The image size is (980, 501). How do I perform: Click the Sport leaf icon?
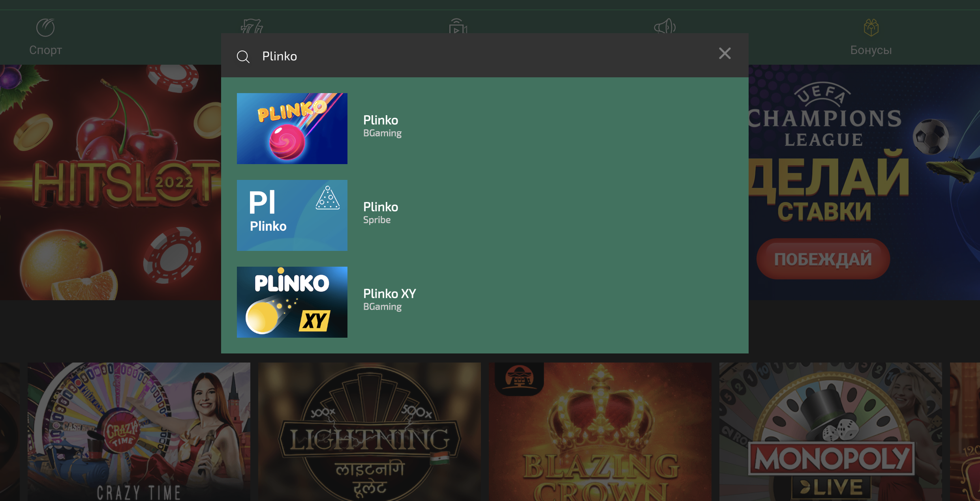(45, 28)
